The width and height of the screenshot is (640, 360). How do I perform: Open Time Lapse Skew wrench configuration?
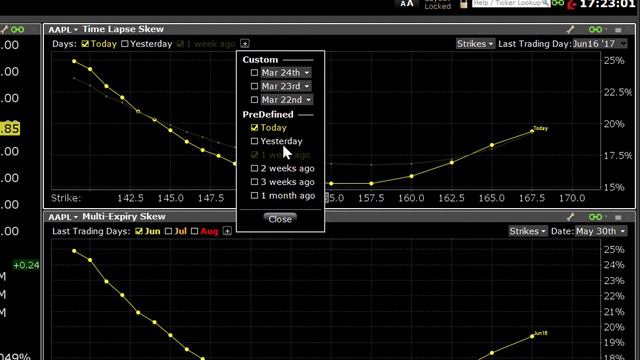click(x=571, y=29)
